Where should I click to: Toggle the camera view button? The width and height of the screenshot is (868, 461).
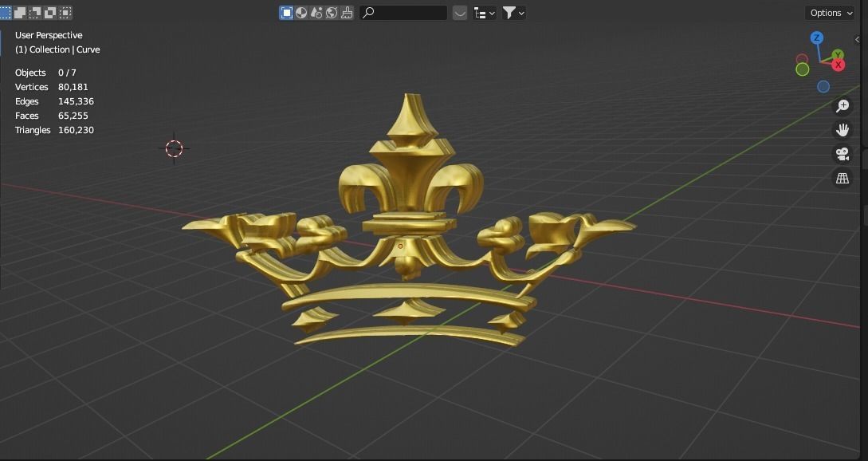pos(842,154)
